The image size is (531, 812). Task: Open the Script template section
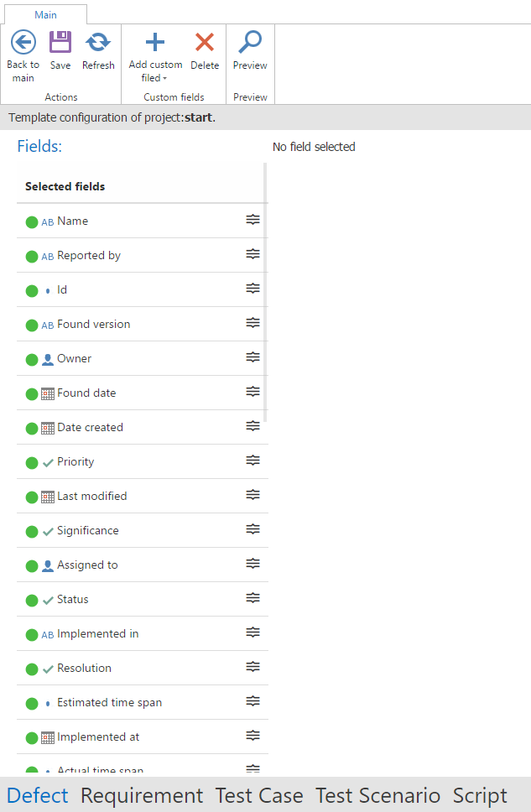pos(480,795)
